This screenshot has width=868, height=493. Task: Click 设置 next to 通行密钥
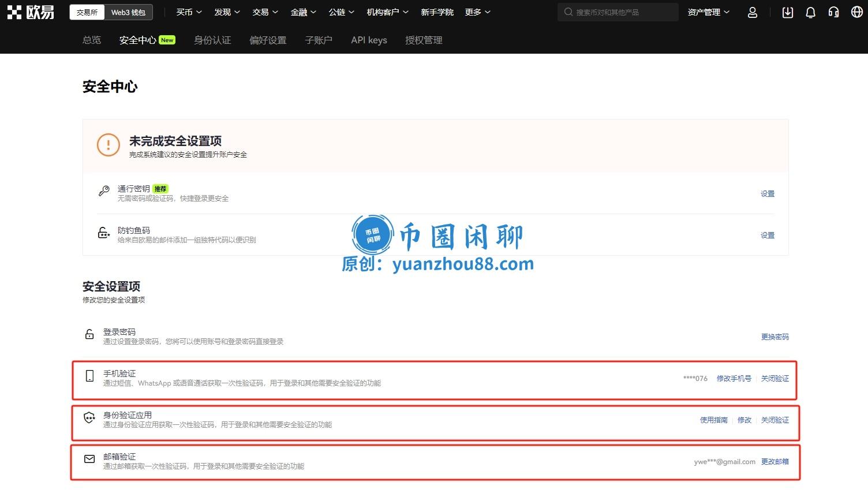(x=768, y=193)
